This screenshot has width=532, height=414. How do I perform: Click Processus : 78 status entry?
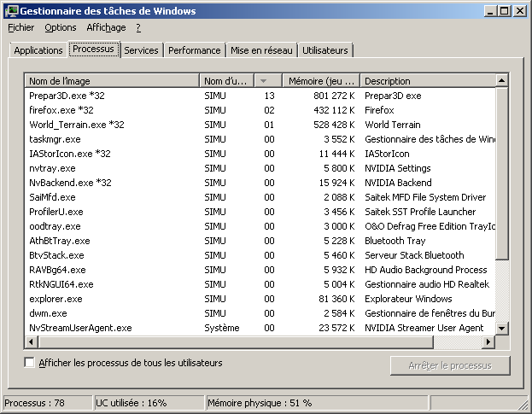coord(48,403)
